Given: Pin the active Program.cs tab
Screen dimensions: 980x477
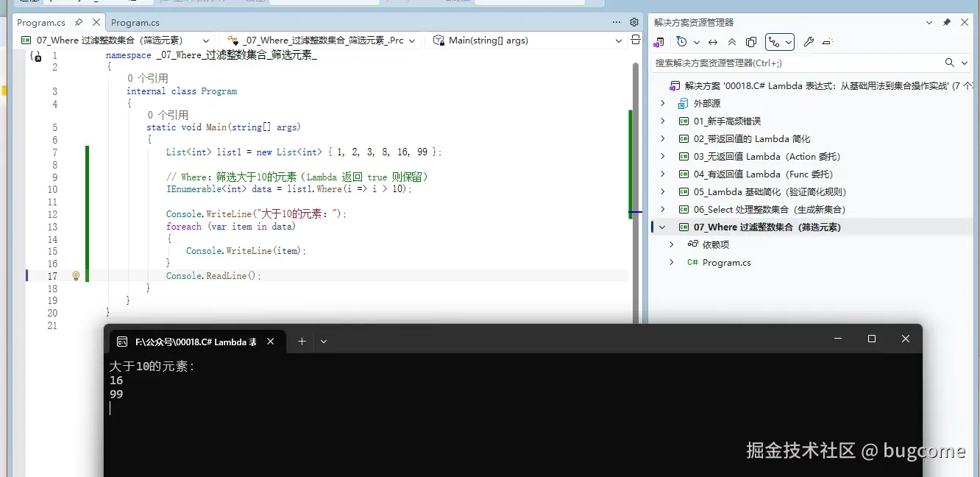Looking at the screenshot, I should coord(79,23).
